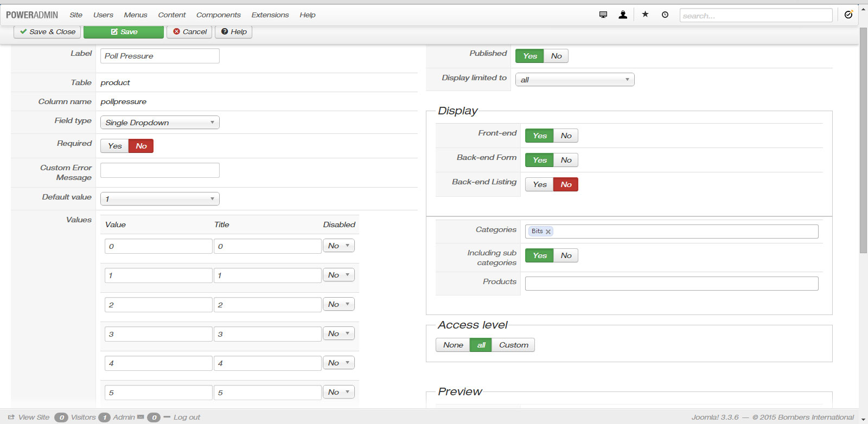Set Front-end display to No
The width and height of the screenshot is (868, 424).
[x=566, y=136]
